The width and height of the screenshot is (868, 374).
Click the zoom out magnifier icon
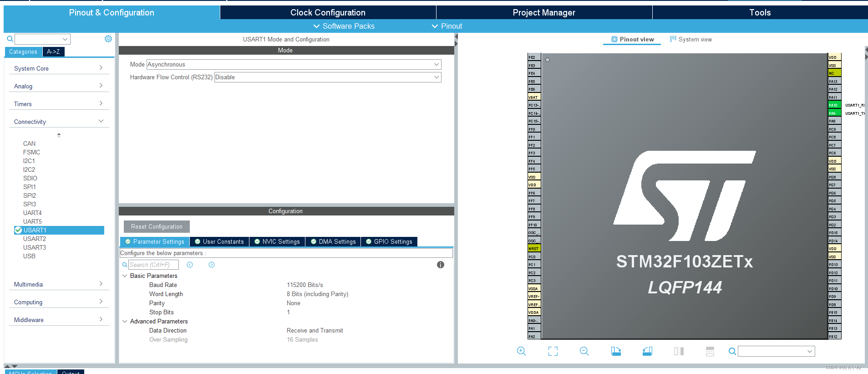point(584,351)
